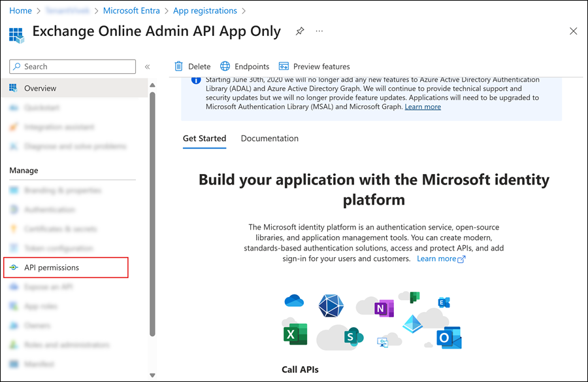Click the Call APIs heading

[x=300, y=370]
